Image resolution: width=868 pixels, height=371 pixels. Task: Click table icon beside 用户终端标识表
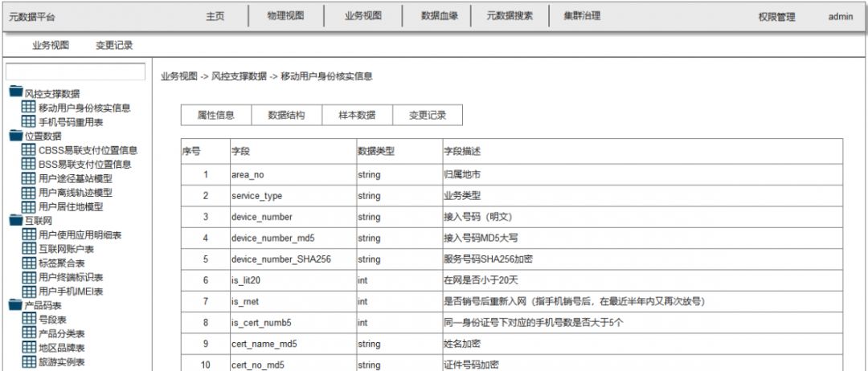pos(28,277)
